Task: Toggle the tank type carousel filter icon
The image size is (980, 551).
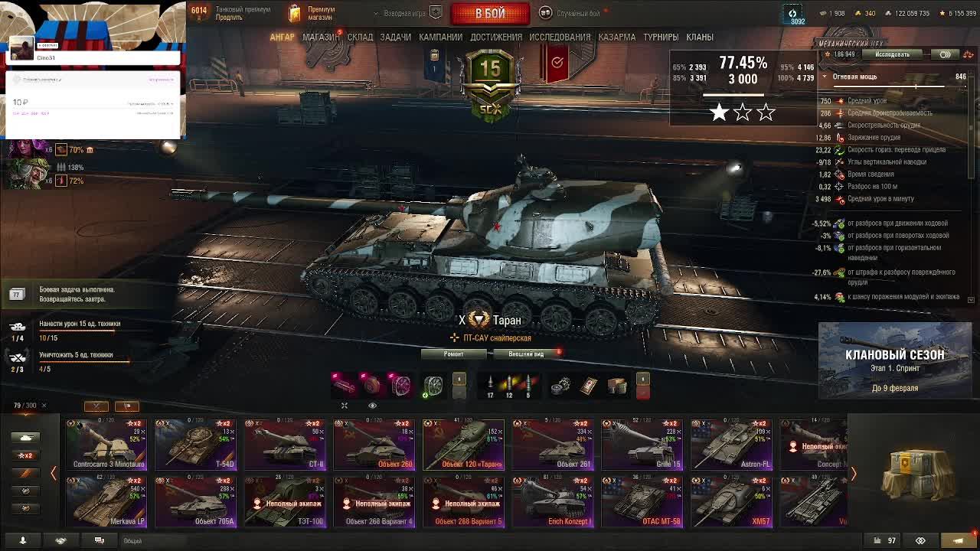Action: (25, 438)
